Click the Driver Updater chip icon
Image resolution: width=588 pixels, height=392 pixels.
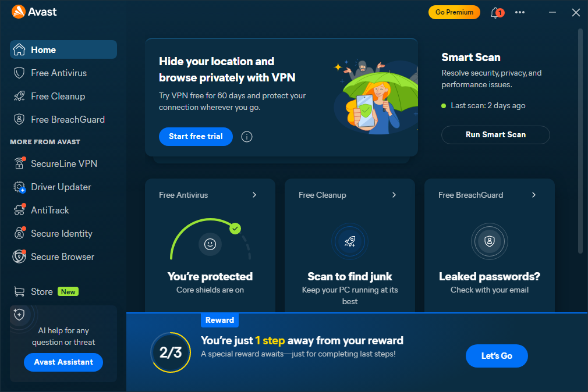click(19, 187)
